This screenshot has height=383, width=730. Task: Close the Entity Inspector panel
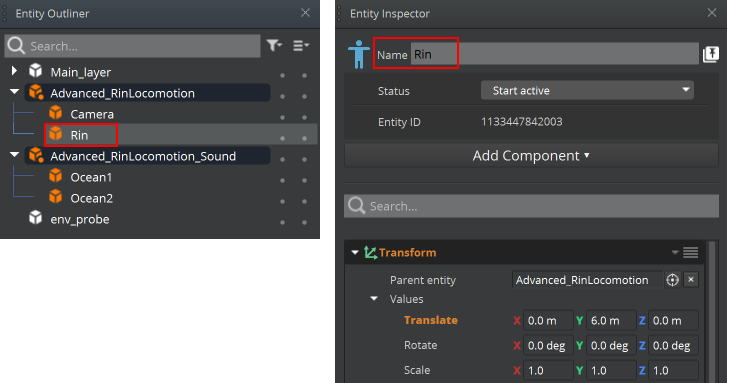coord(712,13)
